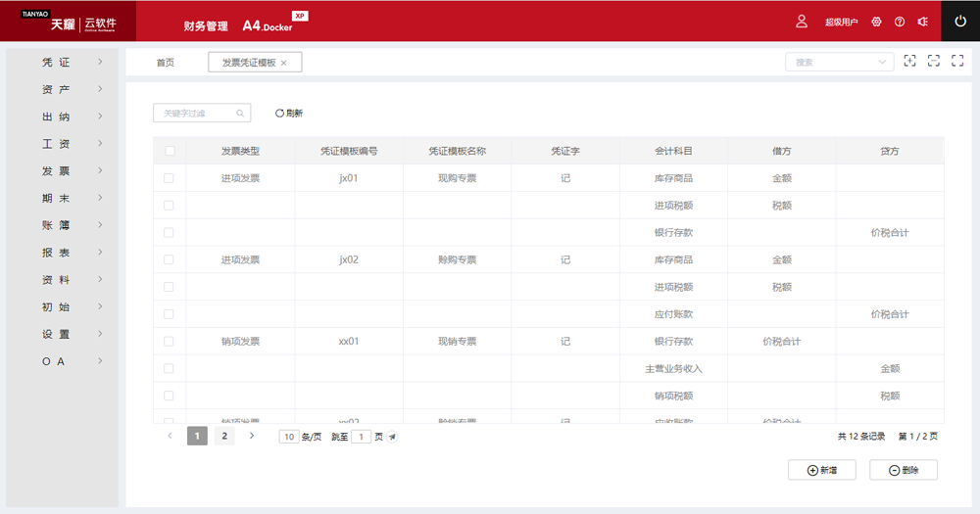Open the 搜索 dropdown in tab bar
980x514 pixels.
click(x=839, y=62)
